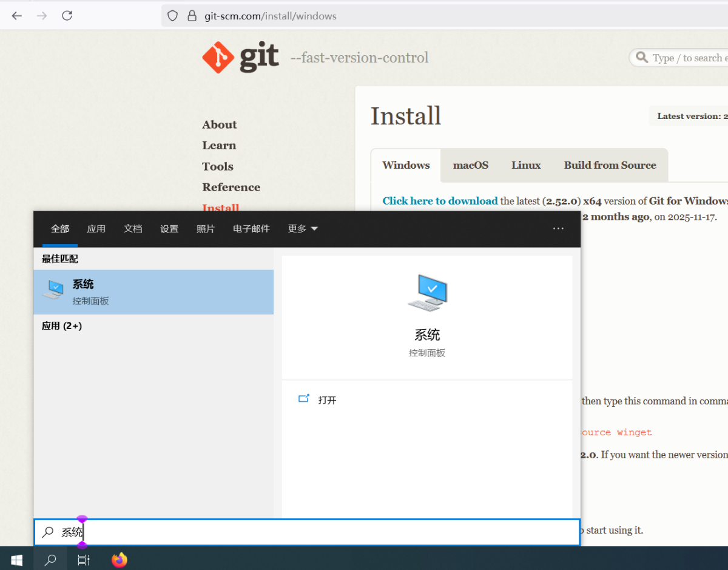
Task: Open the three-dot options in search panel
Action: click(558, 229)
